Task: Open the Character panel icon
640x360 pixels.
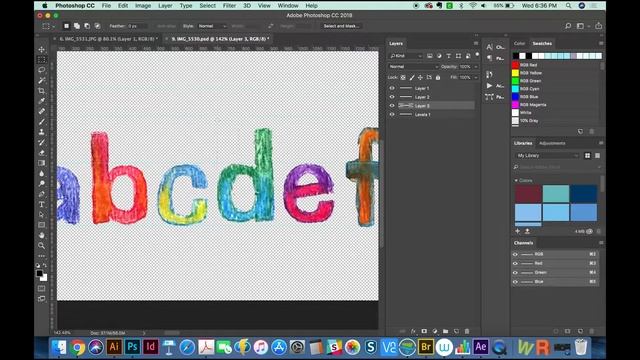Action: [x=489, y=47]
